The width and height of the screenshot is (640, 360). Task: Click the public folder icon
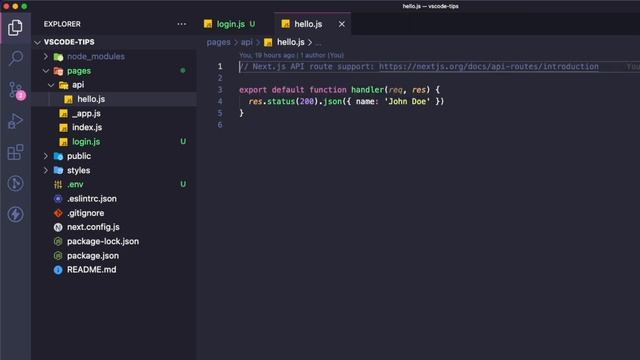pyautogui.click(x=58, y=156)
